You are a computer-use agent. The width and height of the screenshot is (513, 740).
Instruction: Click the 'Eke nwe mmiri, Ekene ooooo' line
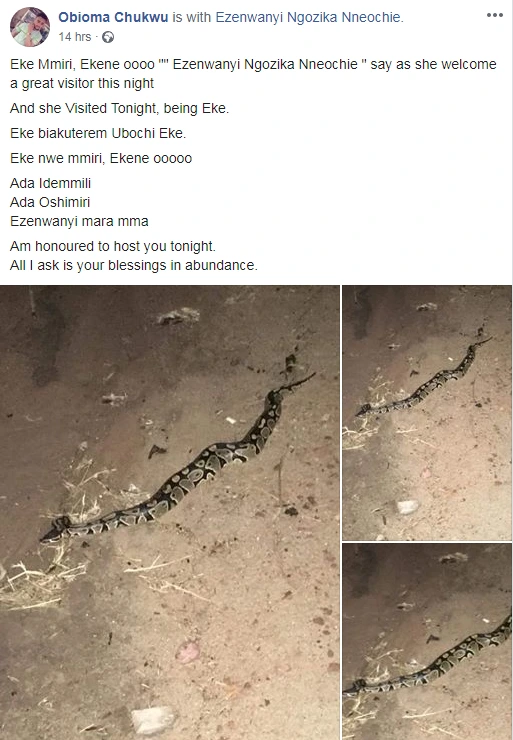pyautogui.click(x=101, y=158)
